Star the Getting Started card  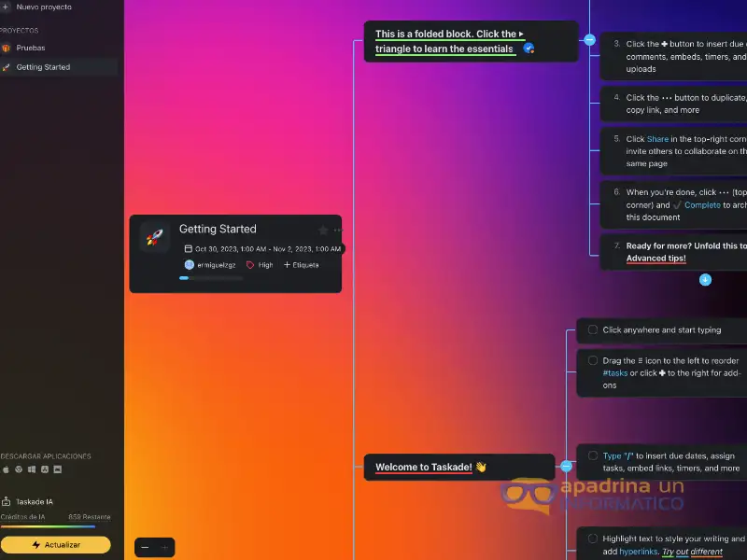coord(323,231)
